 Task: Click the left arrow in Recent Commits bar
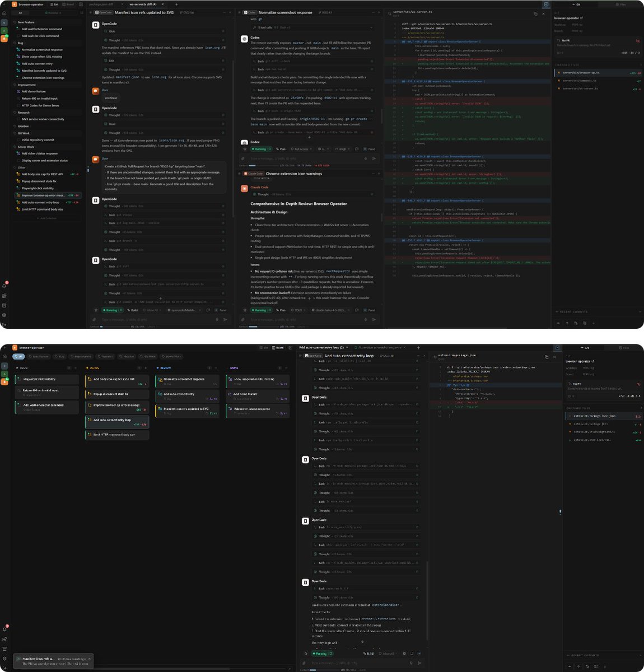coord(558,323)
